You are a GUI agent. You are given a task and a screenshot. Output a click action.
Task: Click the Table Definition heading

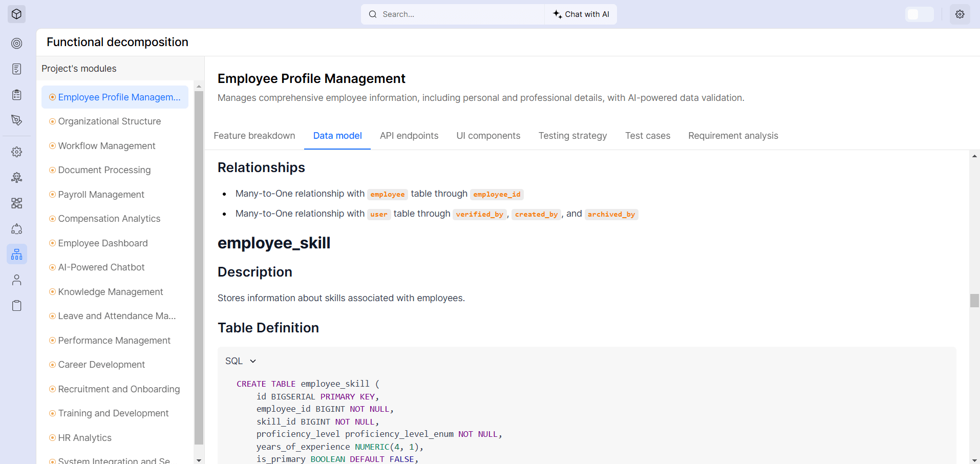[x=268, y=328]
